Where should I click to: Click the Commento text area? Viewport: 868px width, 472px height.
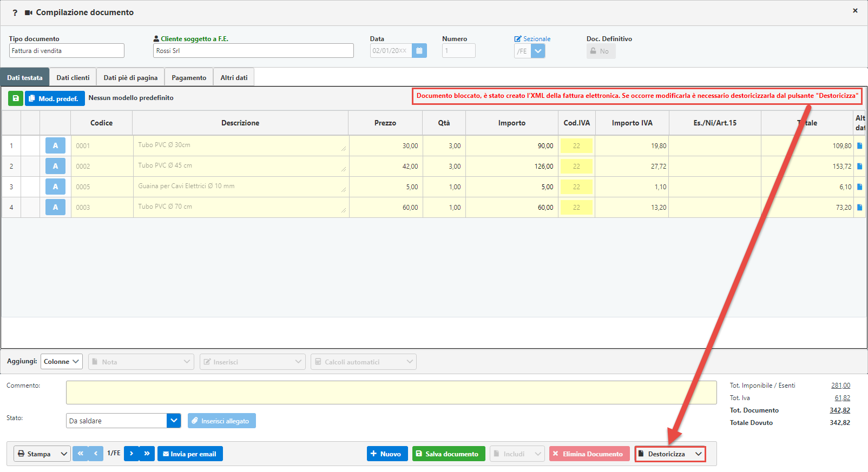(x=391, y=393)
